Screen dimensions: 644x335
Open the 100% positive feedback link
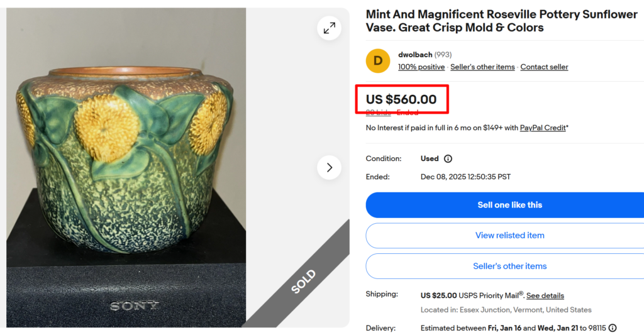point(421,67)
